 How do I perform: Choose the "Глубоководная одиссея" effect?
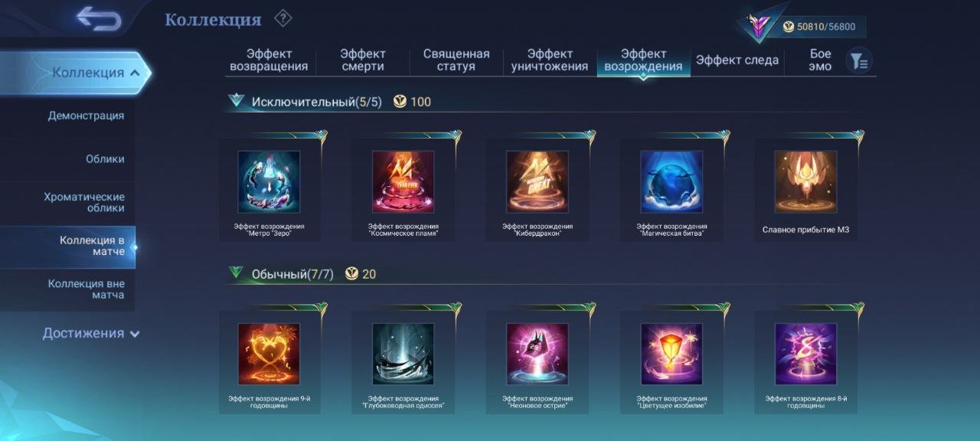[x=403, y=354]
